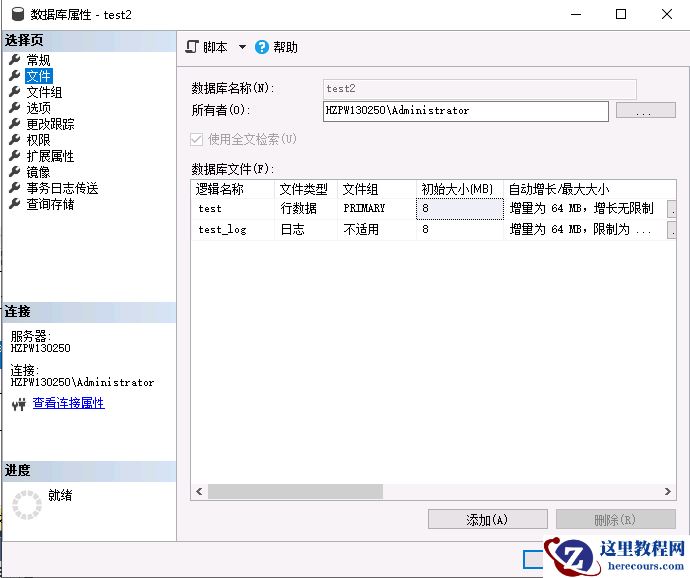Click the 增量为 64 MB，增长无限制 cell
Image resolution: width=690 pixels, height=578 pixels.
[x=585, y=209]
